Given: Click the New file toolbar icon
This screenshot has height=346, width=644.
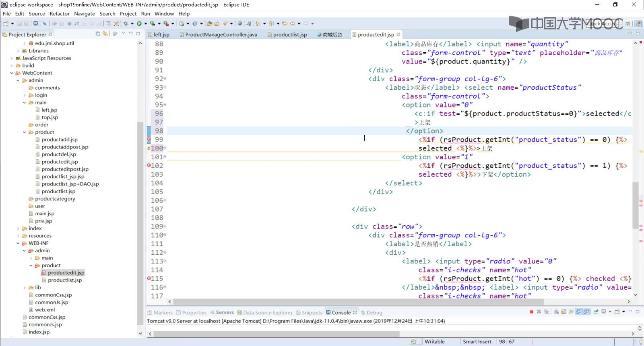Looking at the screenshot, I should click(6, 23).
